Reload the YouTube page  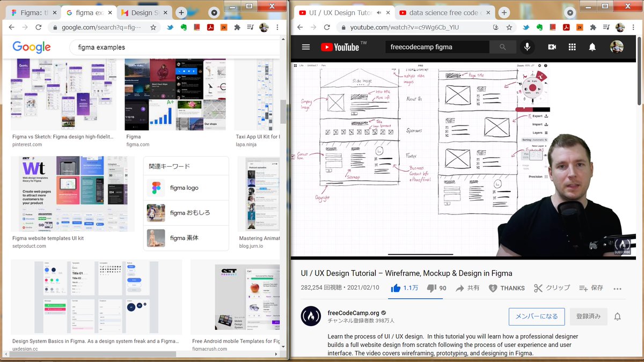coord(327,27)
